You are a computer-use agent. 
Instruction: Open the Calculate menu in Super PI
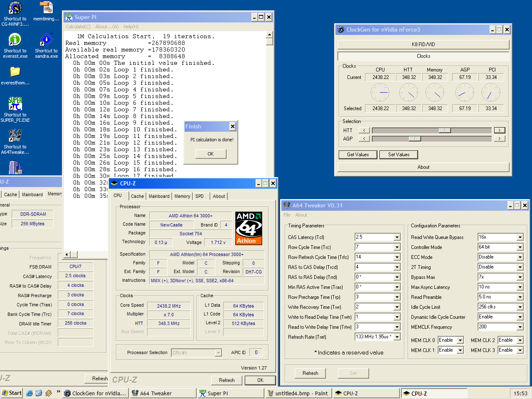pyautogui.click(x=78, y=27)
